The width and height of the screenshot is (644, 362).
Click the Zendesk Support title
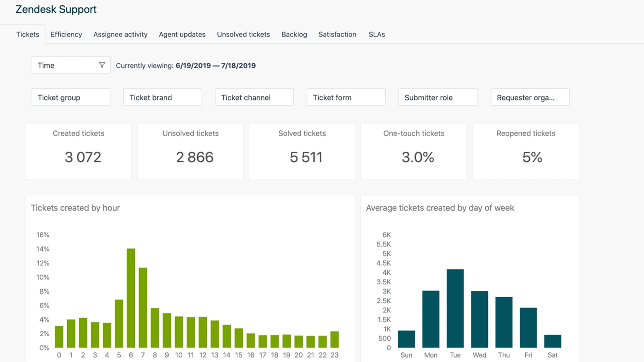(x=56, y=9)
